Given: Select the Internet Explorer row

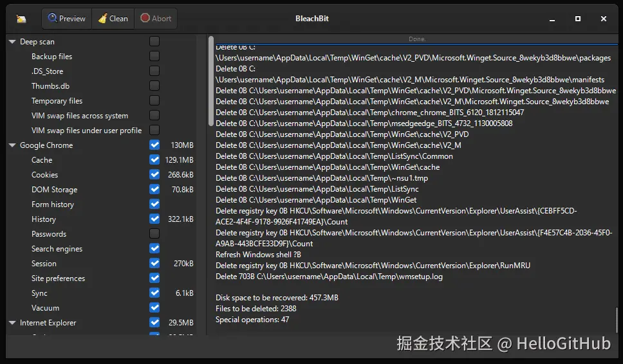Looking at the screenshot, I should tap(48, 323).
